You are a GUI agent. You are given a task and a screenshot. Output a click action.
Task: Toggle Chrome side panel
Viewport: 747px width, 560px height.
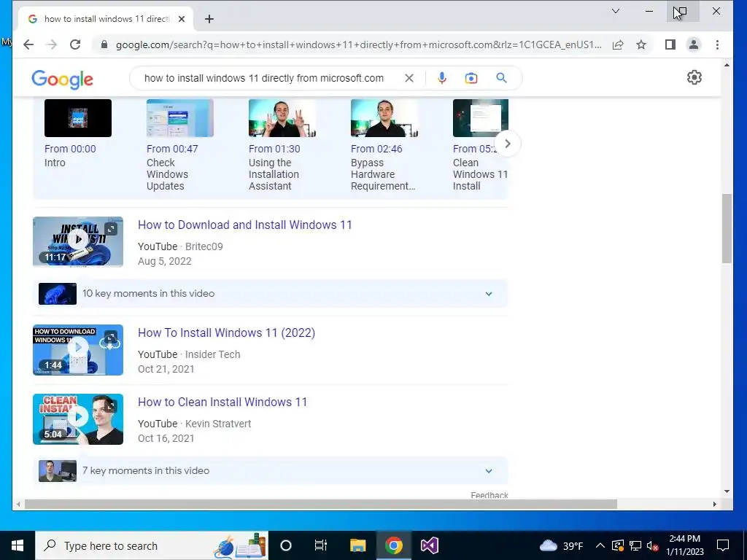[x=670, y=44]
